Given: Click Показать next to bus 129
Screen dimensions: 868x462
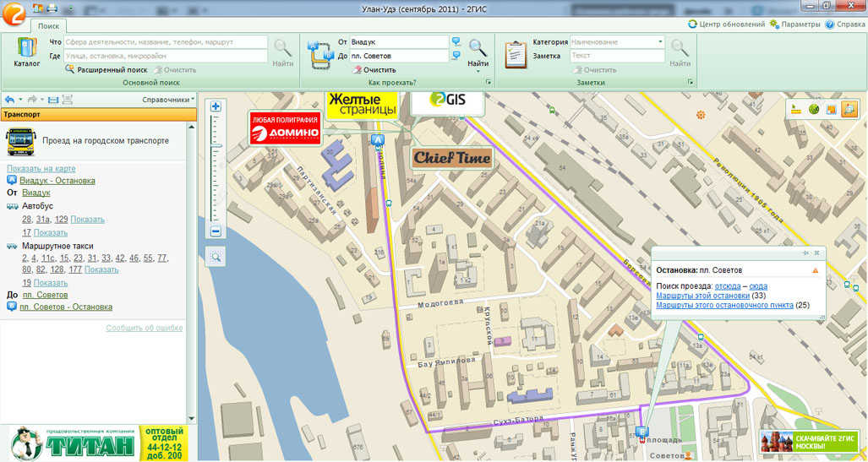Looking at the screenshot, I should 87,219.
